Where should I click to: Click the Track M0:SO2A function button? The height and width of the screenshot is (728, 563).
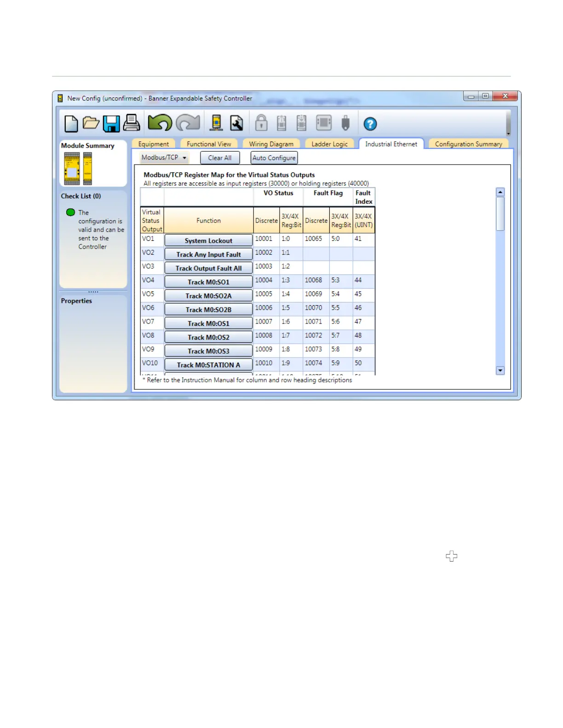pyautogui.click(x=208, y=296)
